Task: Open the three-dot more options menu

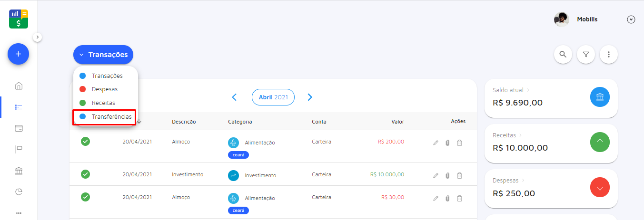Action: click(609, 54)
